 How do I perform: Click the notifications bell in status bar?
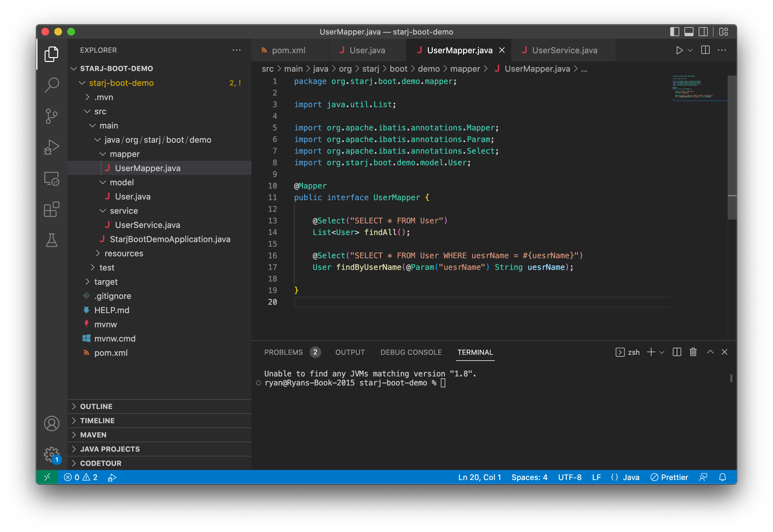tap(722, 477)
